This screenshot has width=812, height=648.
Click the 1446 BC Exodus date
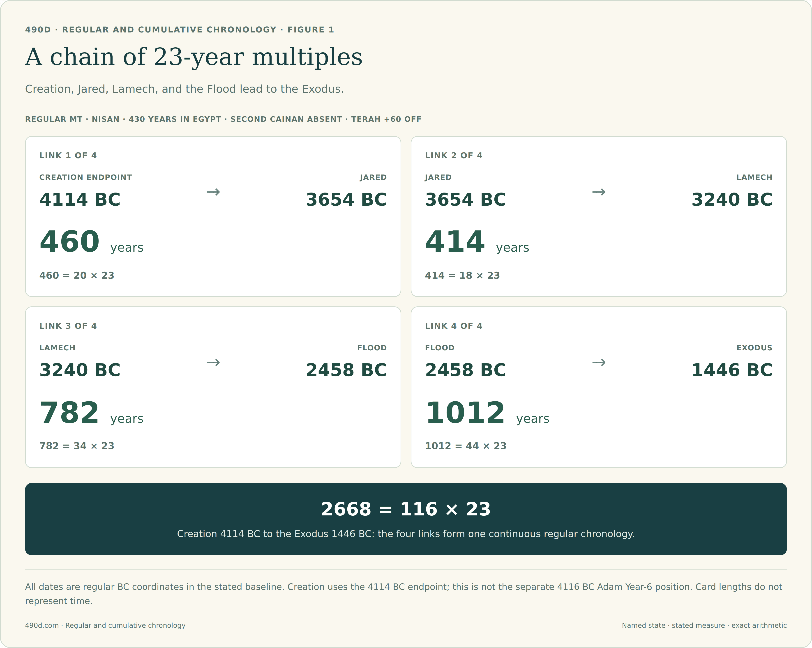pos(732,370)
